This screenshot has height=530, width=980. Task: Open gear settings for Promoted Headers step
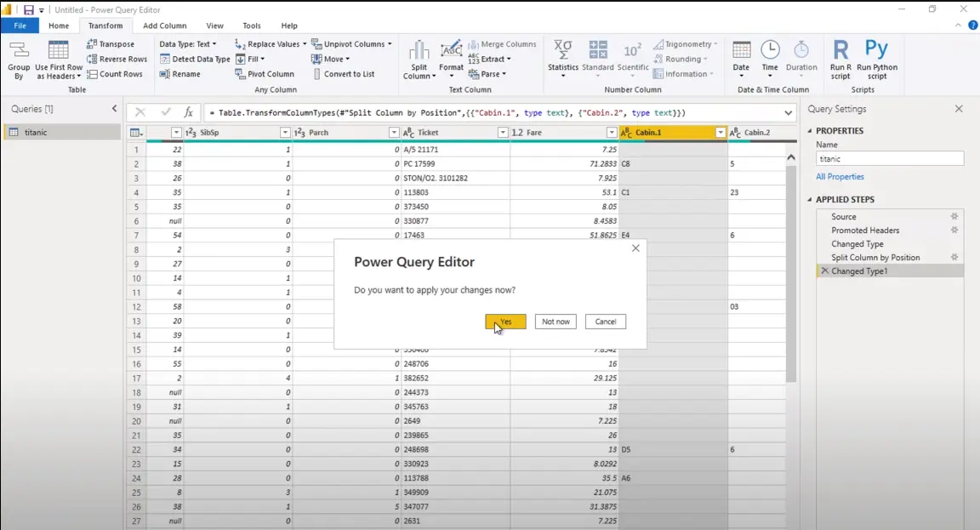tap(954, 230)
